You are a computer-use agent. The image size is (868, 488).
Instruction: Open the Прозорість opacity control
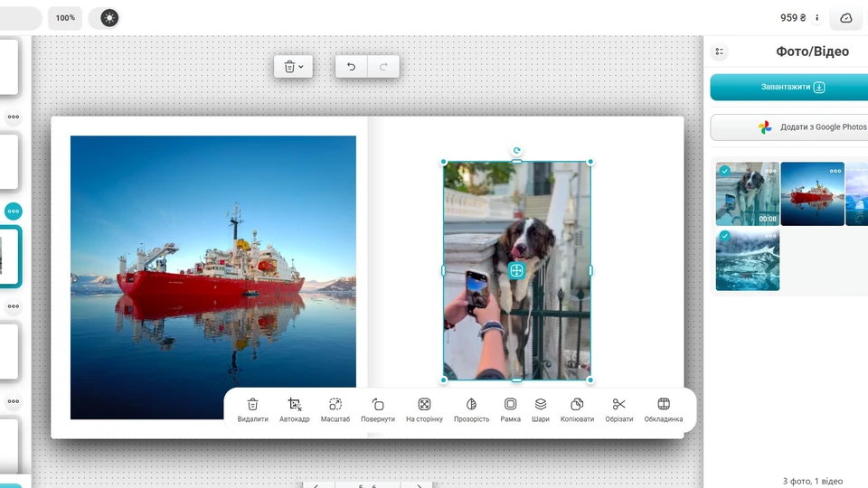471,410
